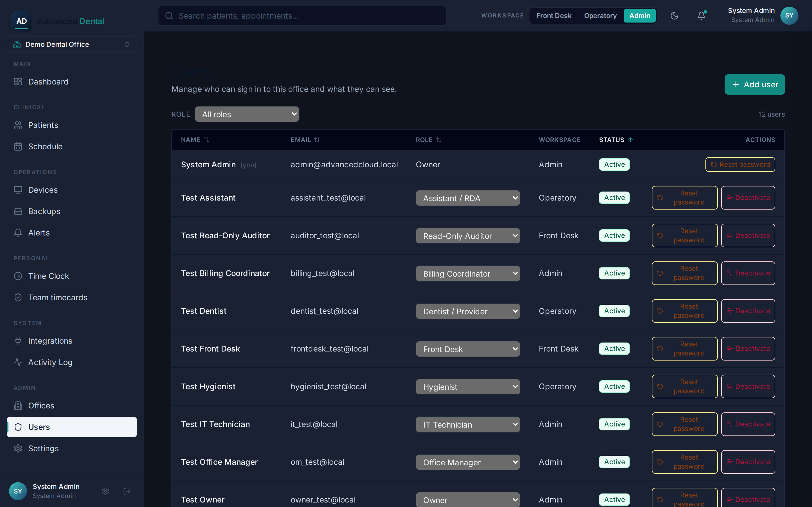Image resolution: width=812 pixels, height=507 pixels.
Task: Expand the Demo Dental Office selector
Action: pos(72,45)
